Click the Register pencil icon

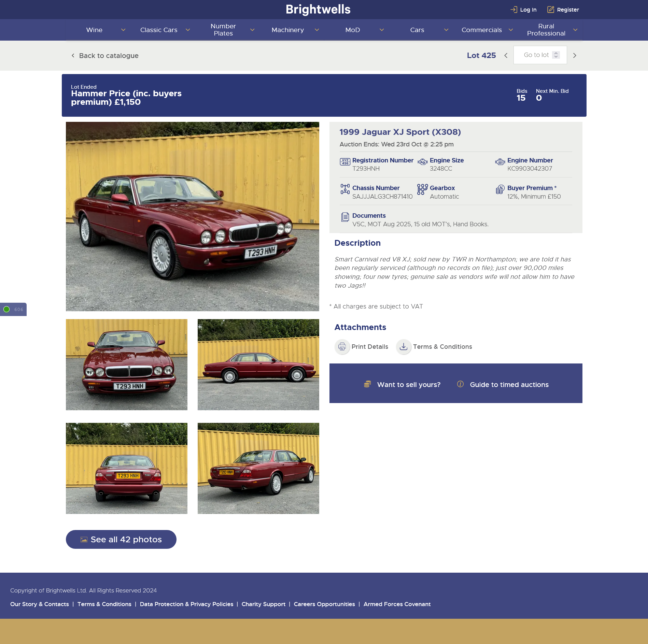click(550, 10)
